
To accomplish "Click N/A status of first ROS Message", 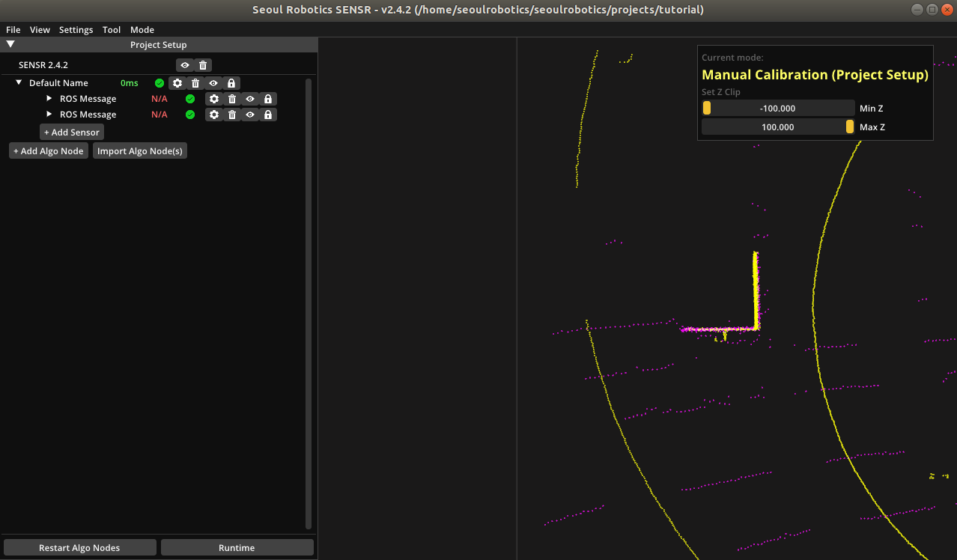I will click(159, 99).
